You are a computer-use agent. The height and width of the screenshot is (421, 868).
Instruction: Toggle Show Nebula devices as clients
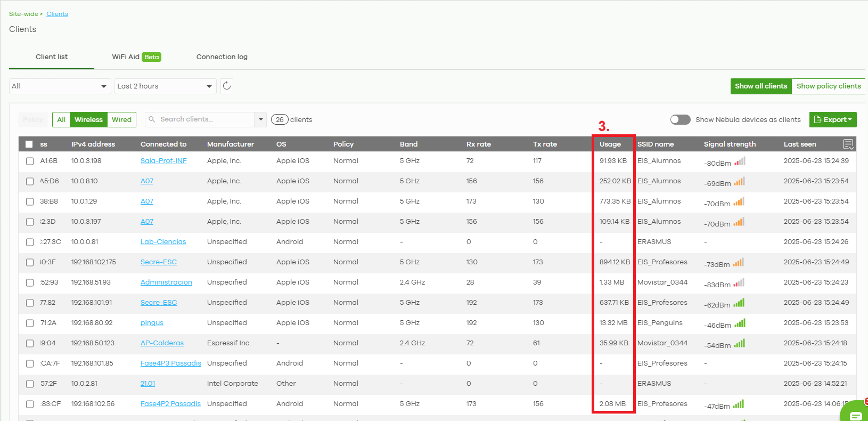[x=680, y=119]
